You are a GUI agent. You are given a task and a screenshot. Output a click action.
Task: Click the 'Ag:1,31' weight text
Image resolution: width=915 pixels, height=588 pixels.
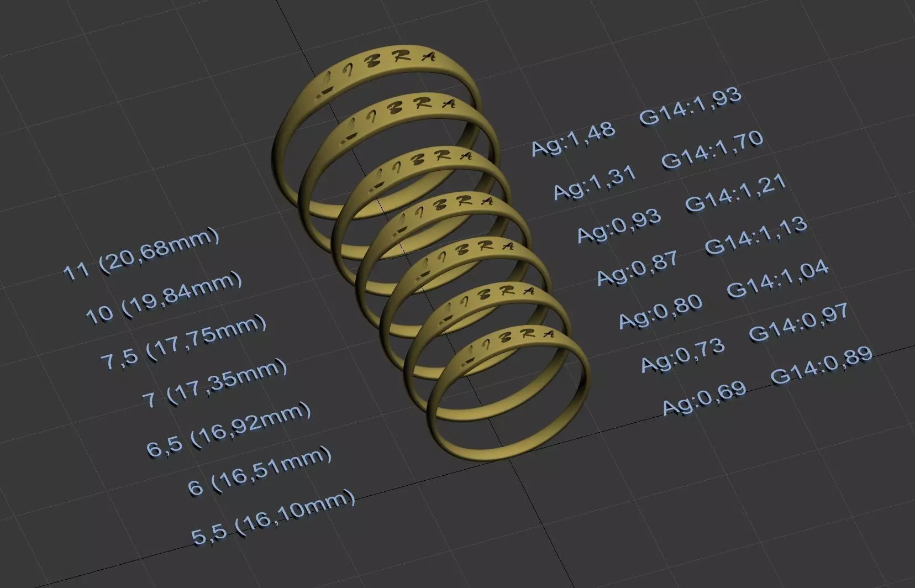click(595, 182)
